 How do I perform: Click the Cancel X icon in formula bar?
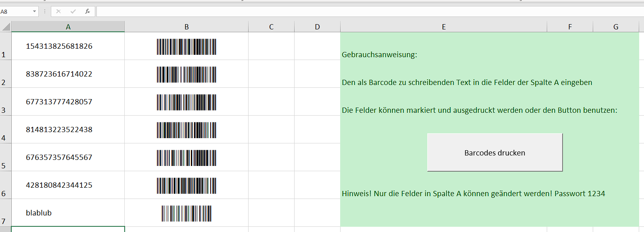(x=59, y=12)
